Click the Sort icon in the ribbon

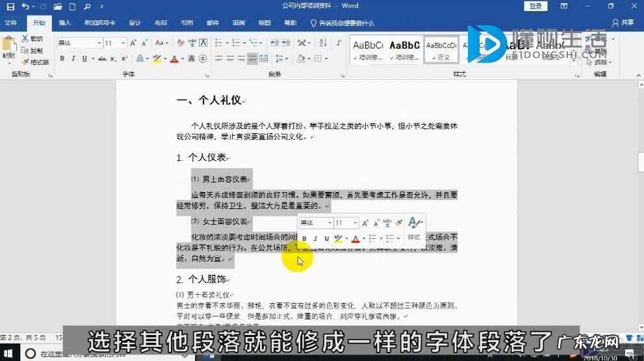323,43
